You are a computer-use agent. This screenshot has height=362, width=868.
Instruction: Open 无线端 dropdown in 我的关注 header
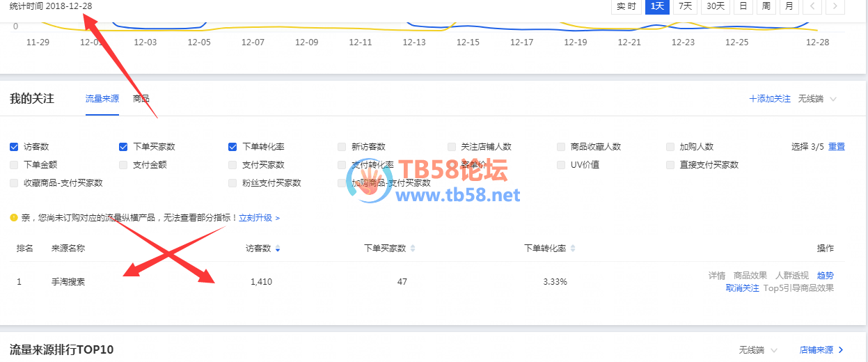(x=817, y=99)
